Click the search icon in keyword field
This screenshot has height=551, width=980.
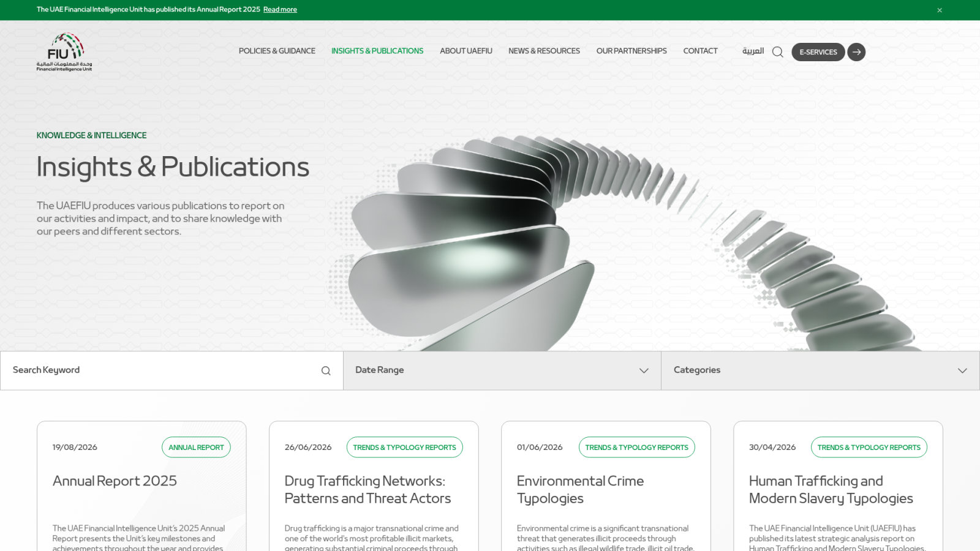point(326,371)
